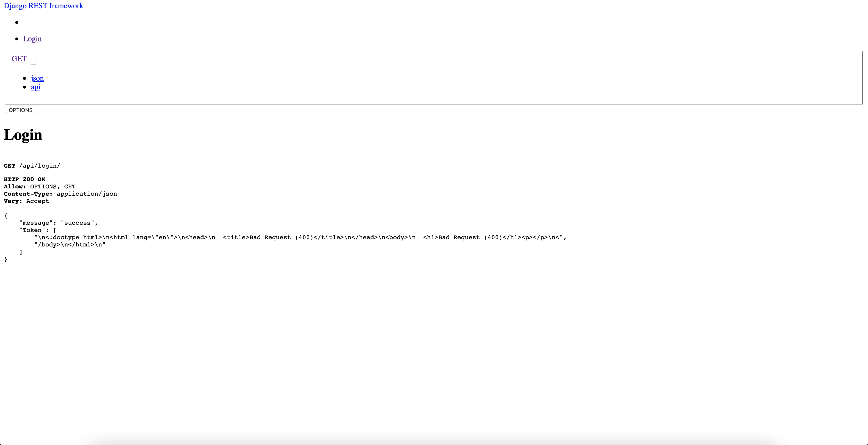
Task: Select the json format option
Action: click(37, 78)
